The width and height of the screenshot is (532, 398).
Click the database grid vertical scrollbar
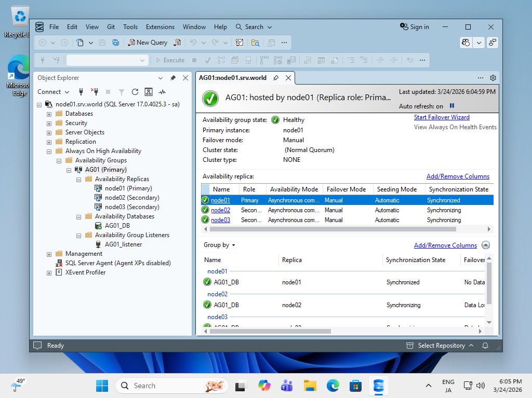489,283
